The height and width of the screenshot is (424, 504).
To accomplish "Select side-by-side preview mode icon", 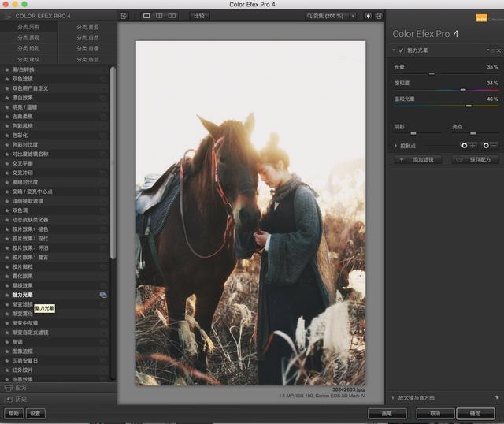I will (172, 16).
